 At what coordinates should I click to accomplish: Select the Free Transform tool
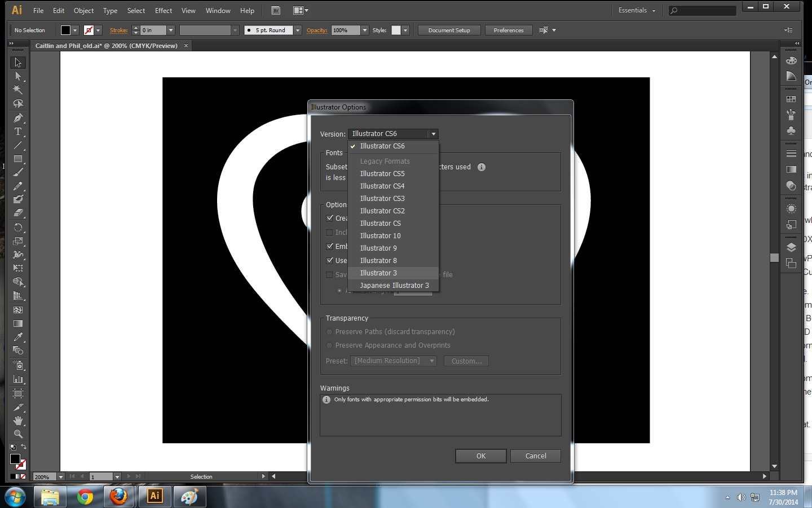click(18, 268)
